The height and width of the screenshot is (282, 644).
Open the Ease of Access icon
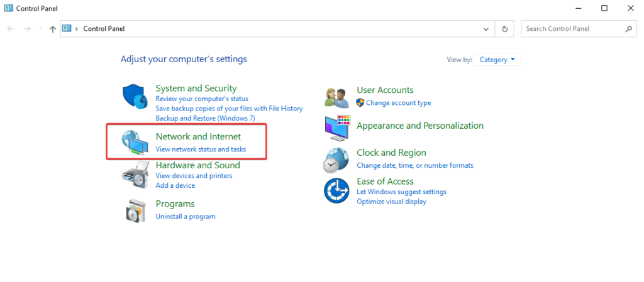(336, 190)
